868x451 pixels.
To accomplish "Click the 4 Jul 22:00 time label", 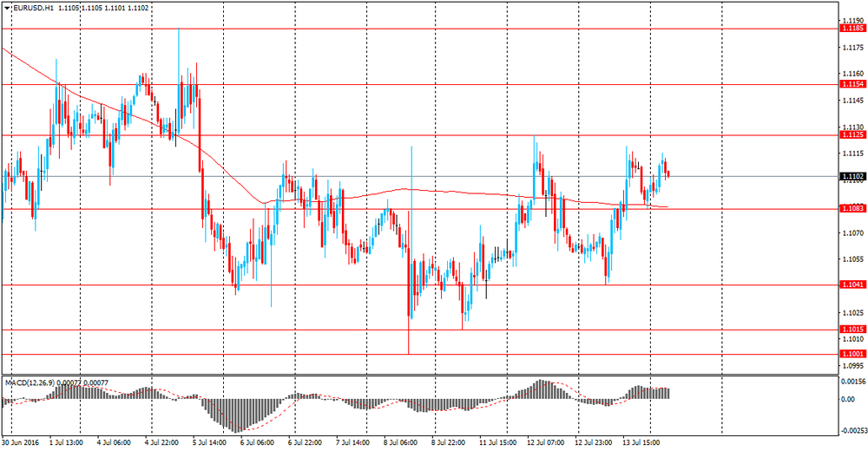I will pos(161,442).
